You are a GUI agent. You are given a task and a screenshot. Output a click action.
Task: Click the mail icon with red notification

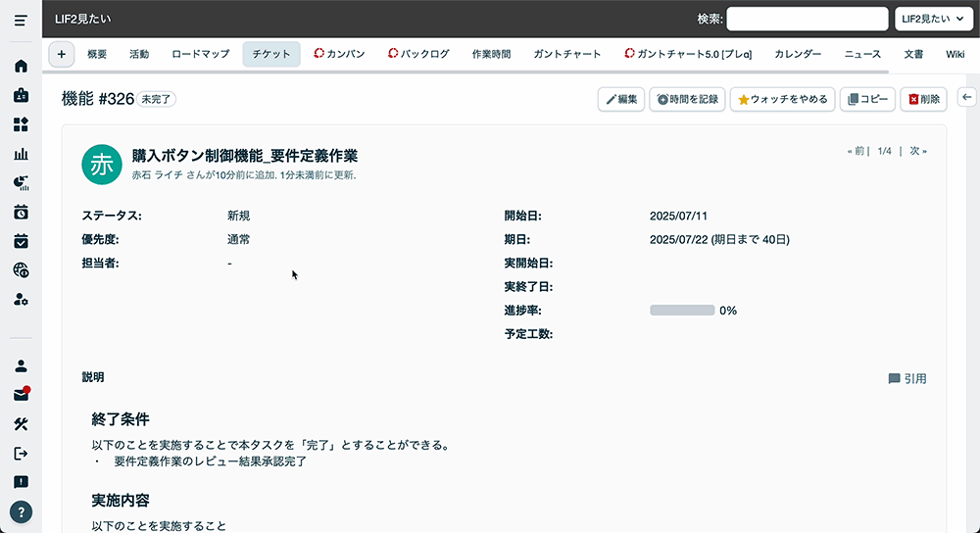[21, 395]
